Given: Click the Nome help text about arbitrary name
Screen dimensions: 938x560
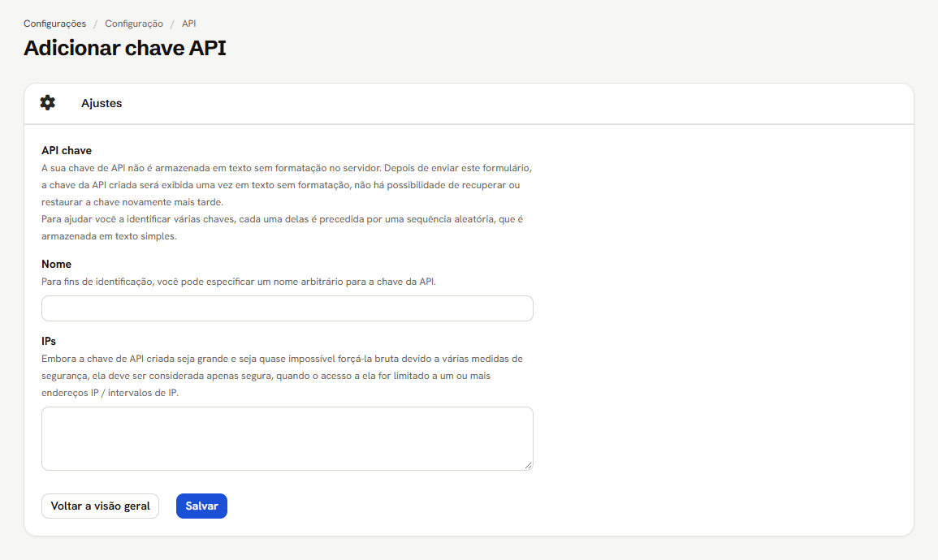Looking at the screenshot, I should (239, 282).
